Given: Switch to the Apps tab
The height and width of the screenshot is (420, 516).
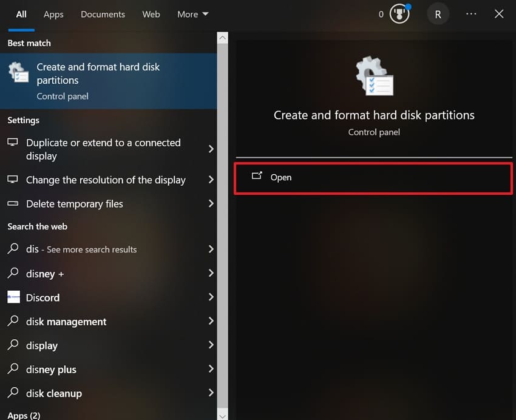Looking at the screenshot, I should tap(53, 14).
